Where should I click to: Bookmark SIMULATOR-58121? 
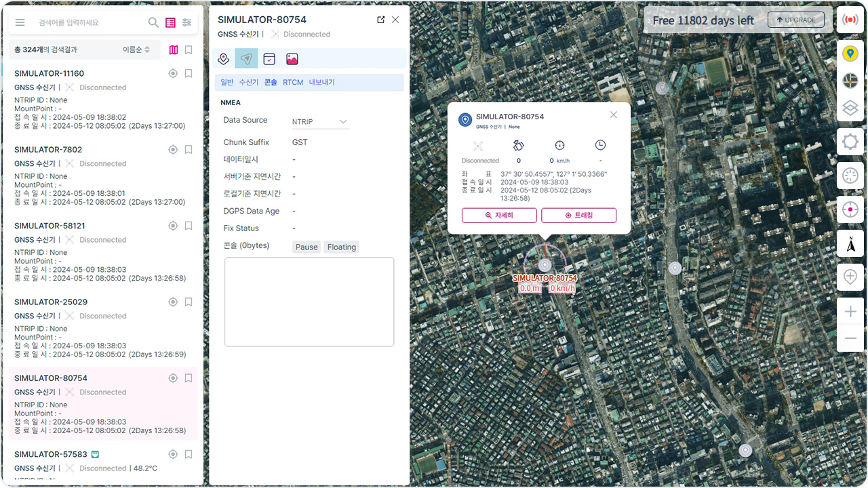[189, 226]
